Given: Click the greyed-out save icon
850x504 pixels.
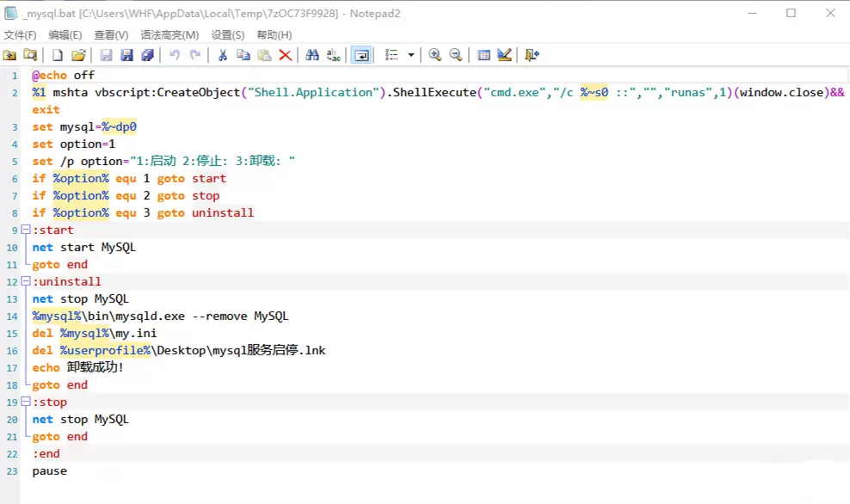Looking at the screenshot, I should tap(107, 55).
